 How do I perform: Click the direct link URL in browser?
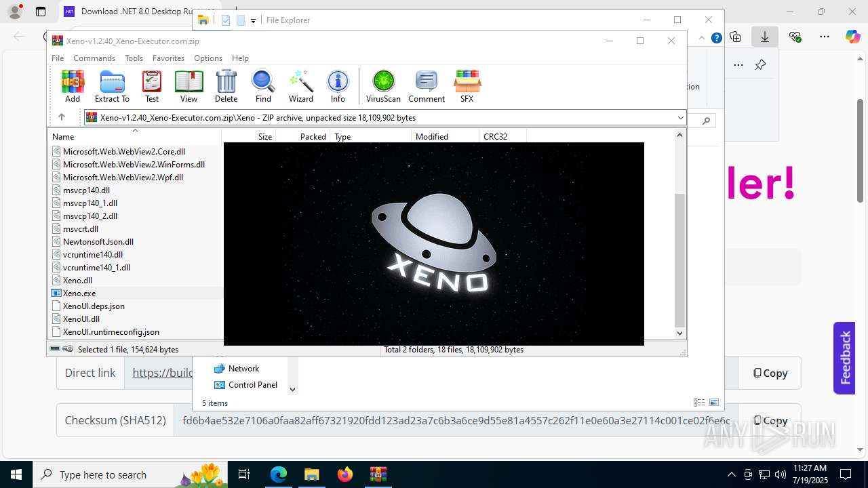(x=163, y=373)
